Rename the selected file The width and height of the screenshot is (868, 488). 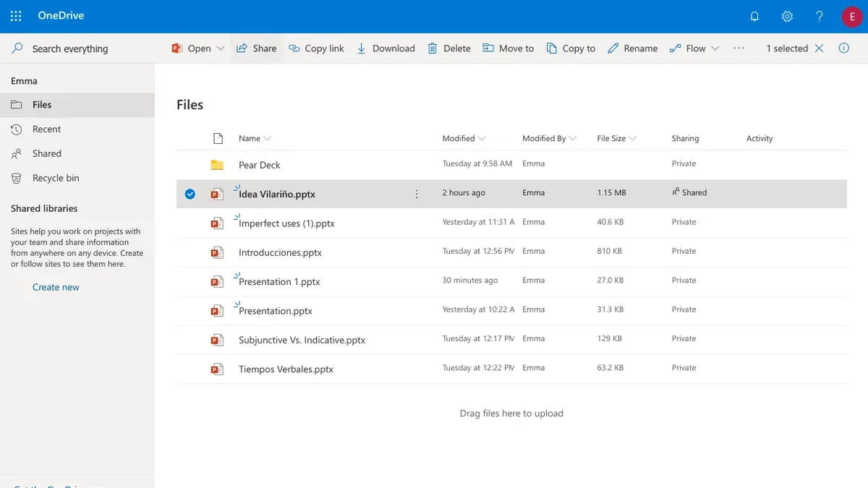632,48
